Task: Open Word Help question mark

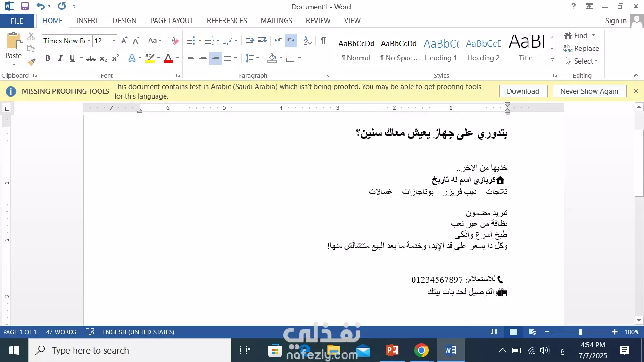Action: click(x=573, y=7)
